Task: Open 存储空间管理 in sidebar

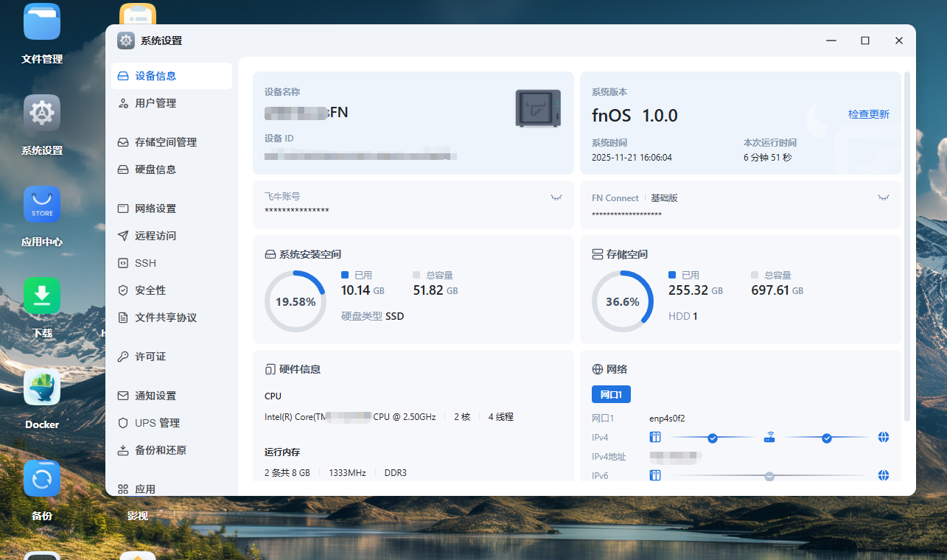Action: 165,142
